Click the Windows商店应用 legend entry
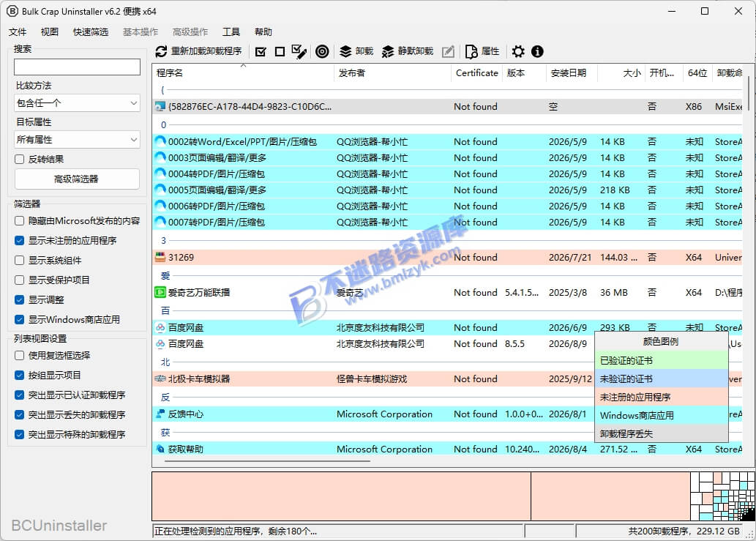 click(661, 415)
